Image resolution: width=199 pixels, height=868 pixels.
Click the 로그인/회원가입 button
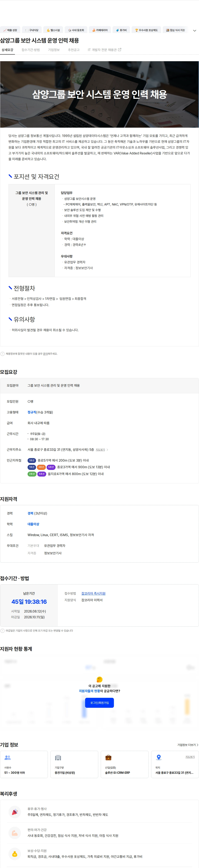click(99, 703)
